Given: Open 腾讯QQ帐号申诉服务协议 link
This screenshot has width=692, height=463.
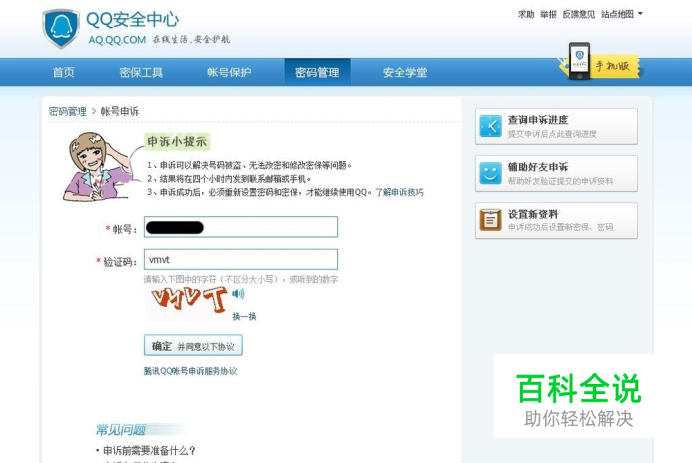Looking at the screenshot, I should coord(190,371).
